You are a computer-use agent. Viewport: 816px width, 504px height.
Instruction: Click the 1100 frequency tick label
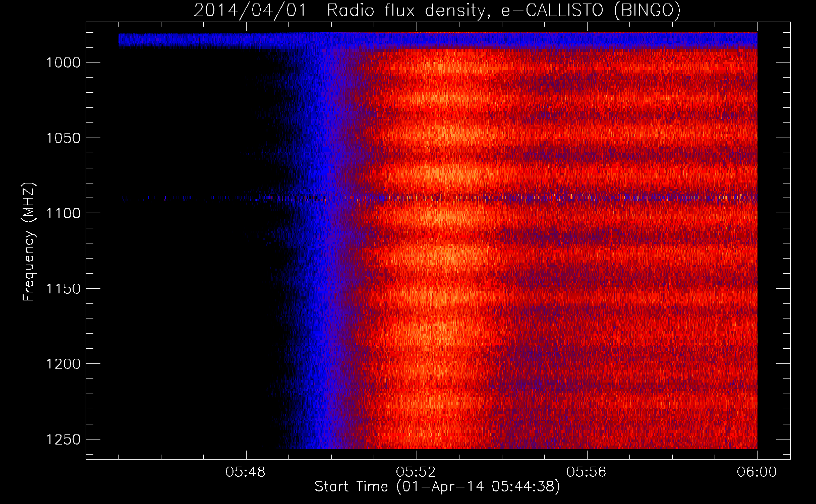point(64,213)
